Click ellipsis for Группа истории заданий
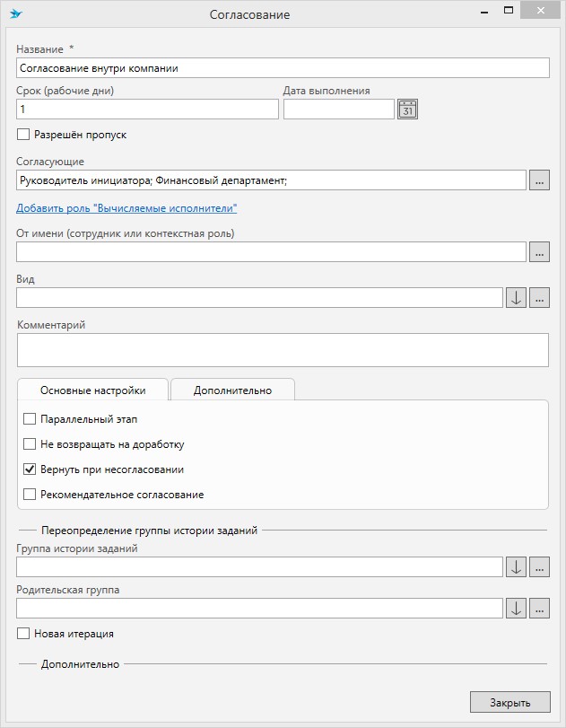This screenshot has height=728, width=566. [539, 567]
